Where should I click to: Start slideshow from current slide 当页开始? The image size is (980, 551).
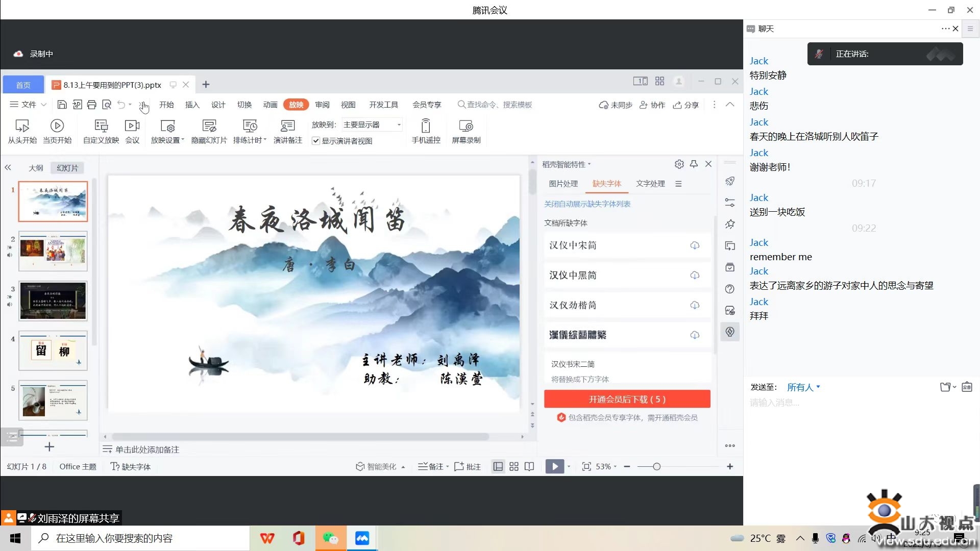pos(57,126)
